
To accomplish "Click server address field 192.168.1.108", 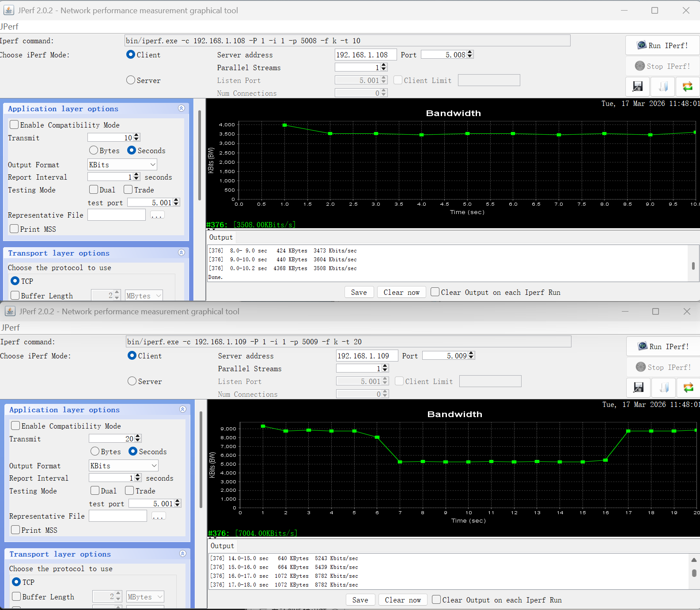I will point(366,55).
